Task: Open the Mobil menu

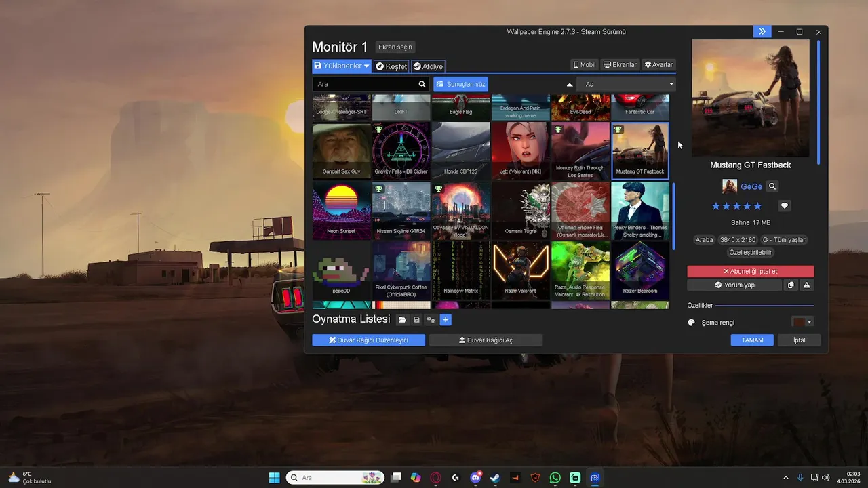Action: click(585, 65)
